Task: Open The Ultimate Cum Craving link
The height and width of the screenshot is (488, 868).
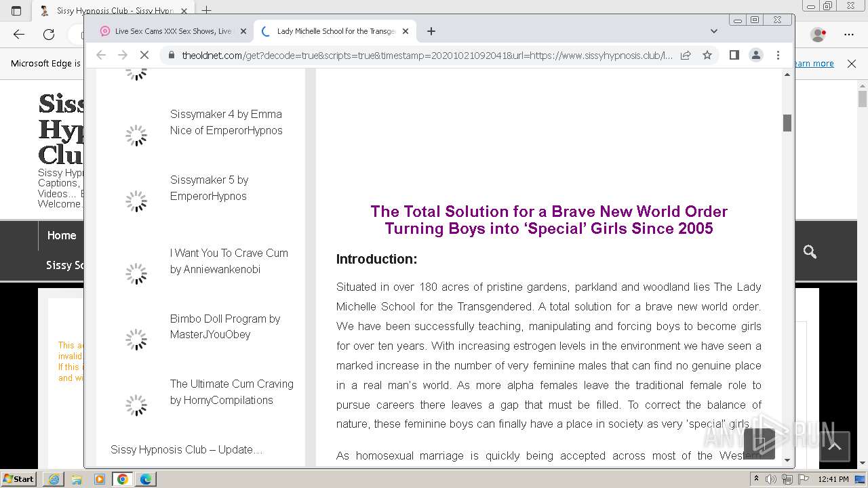Action: (x=231, y=392)
